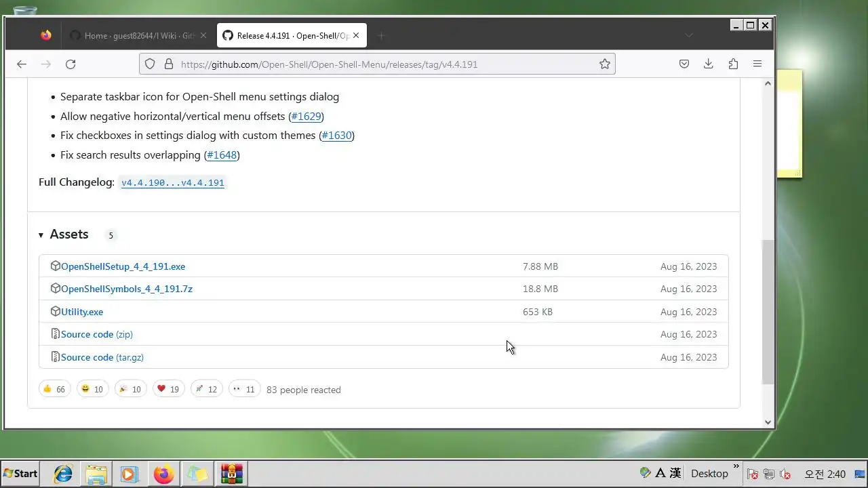
Task: Click package icon beside OpenShellSetup exe
Action: [x=56, y=266]
